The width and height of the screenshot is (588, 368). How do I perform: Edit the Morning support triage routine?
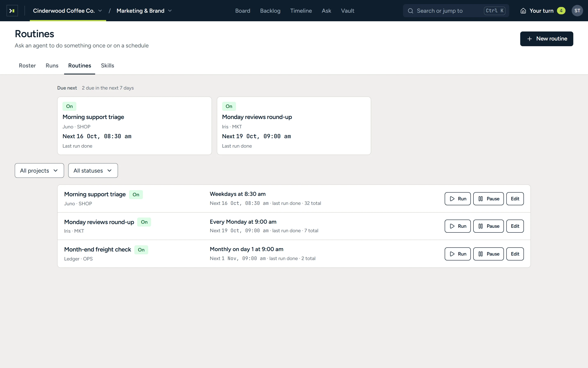[515, 199]
